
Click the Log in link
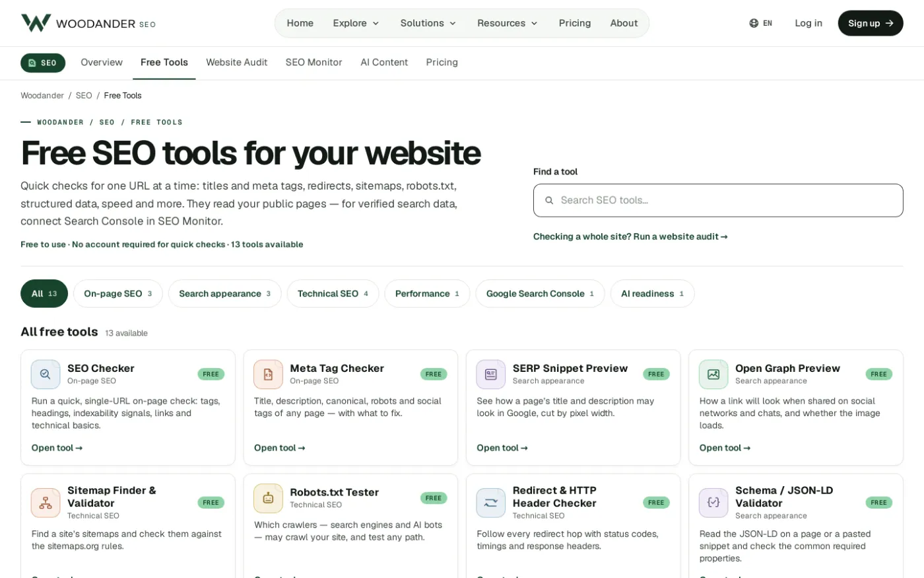point(808,23)
